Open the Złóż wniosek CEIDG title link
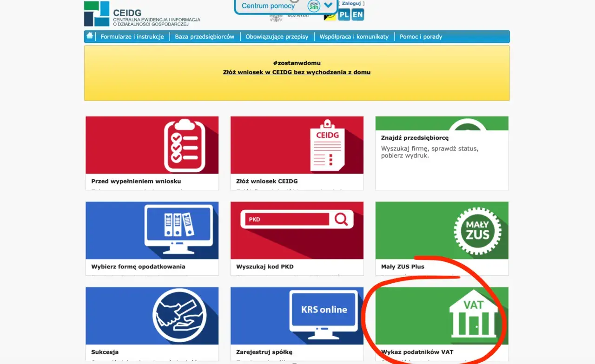 coord(267,181)
